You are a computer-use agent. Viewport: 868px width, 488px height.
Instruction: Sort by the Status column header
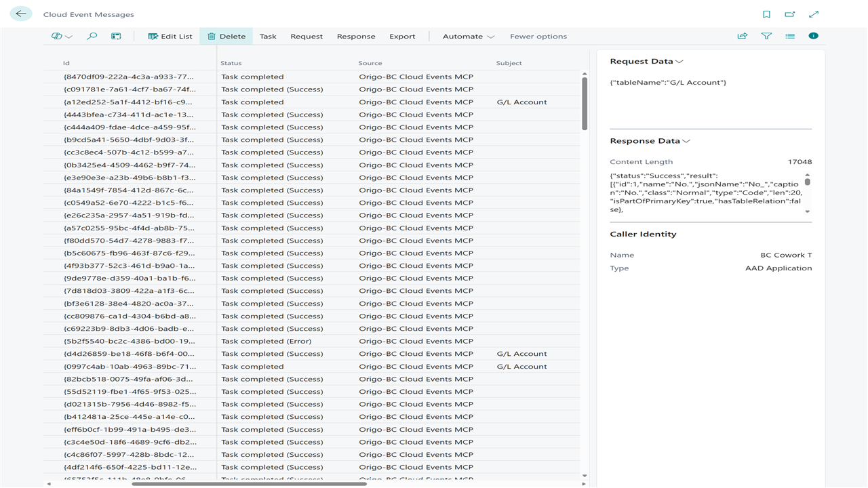(231, 63)
